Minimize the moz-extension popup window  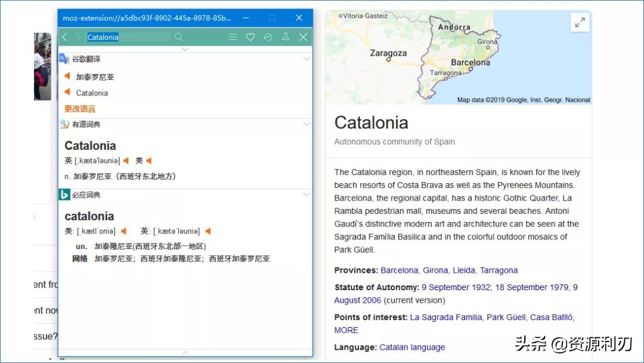click(x=246, y=18)
